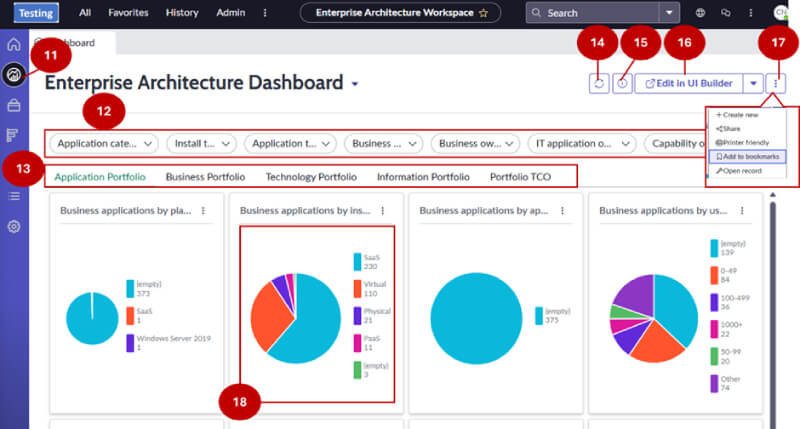800x429 pixels.
Task: Switch to the Portfolio TCO tab
Action: (x=520, y=177)
